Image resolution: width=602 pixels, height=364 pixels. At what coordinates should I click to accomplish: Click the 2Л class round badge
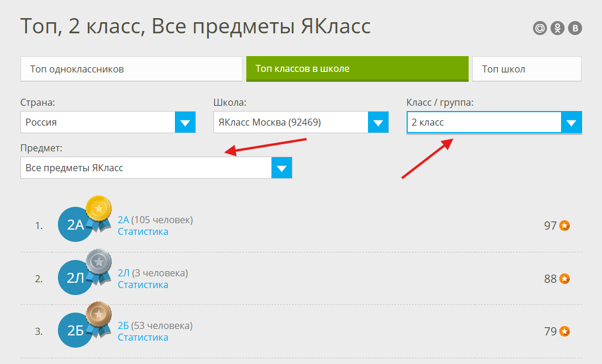[x=75, y=278]
